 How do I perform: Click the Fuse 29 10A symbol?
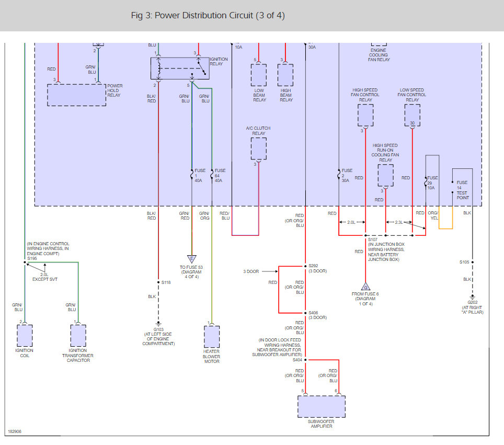coord(426,182)
